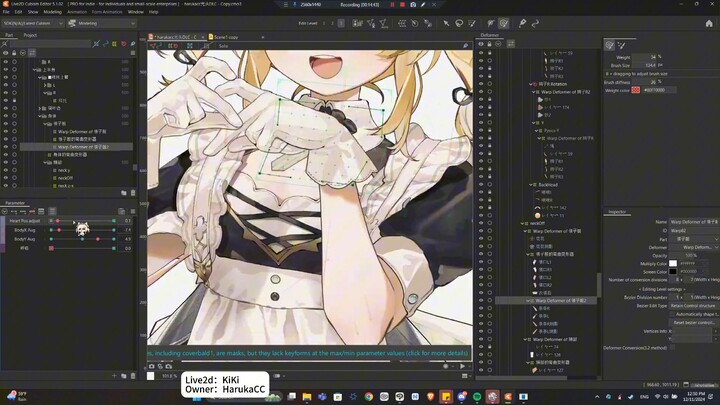The height and width of the screenshot is (405, 720).
Task: Open the Deformer dropdown in Inspector
Action: pos(694,248)
